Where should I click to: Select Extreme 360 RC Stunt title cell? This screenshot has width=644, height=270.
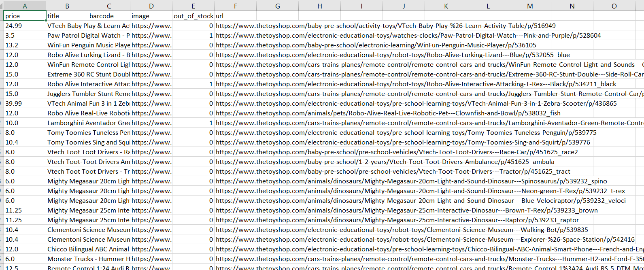(88, 74)
